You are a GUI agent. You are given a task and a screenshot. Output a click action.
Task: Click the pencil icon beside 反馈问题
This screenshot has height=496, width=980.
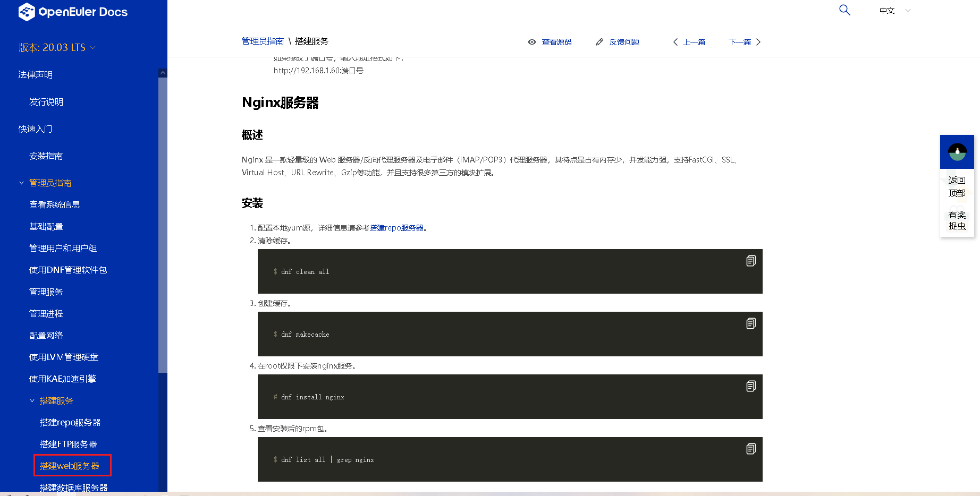[x=599, y=42]
